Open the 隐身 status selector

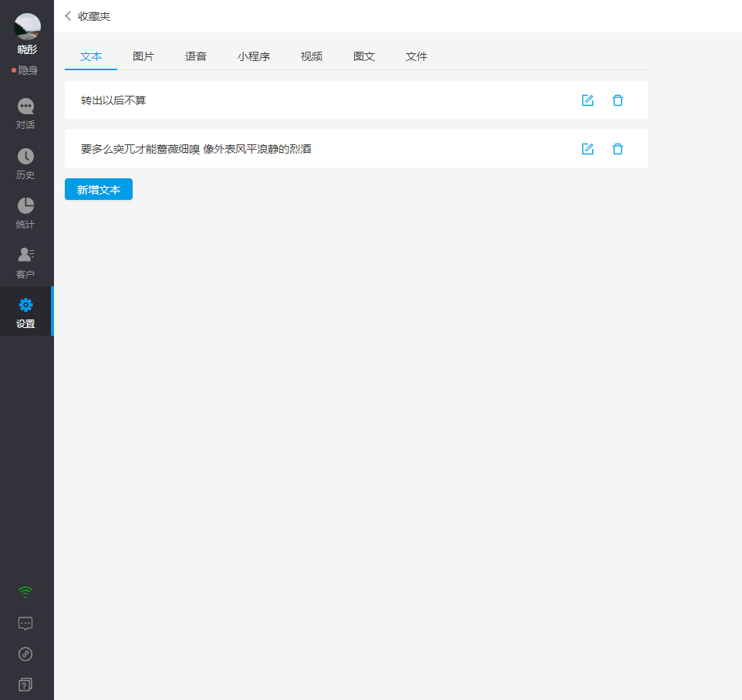point(25,70)
